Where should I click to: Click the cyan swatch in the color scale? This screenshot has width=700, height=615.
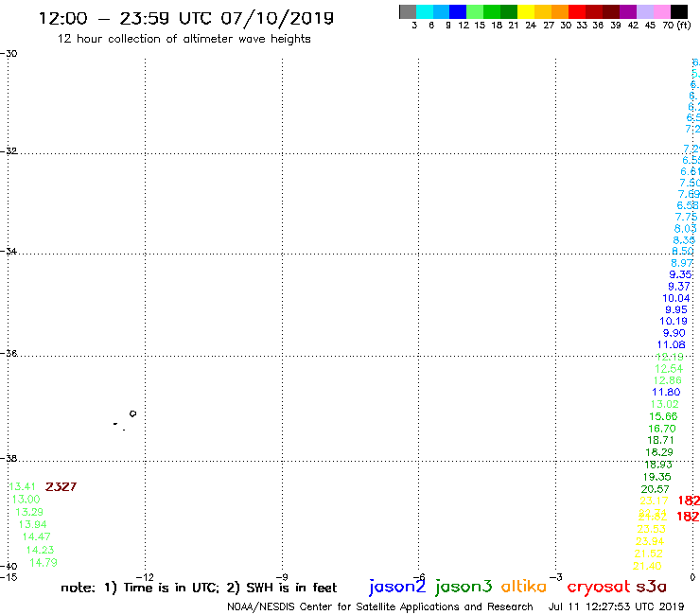[425, 11]
